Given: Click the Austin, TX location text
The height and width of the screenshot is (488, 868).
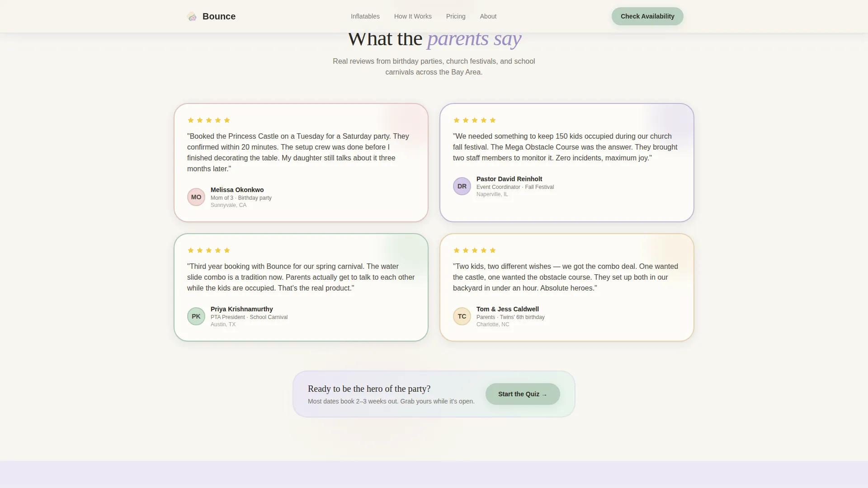Looking at the screenshot, I should (x=223, y=324).
